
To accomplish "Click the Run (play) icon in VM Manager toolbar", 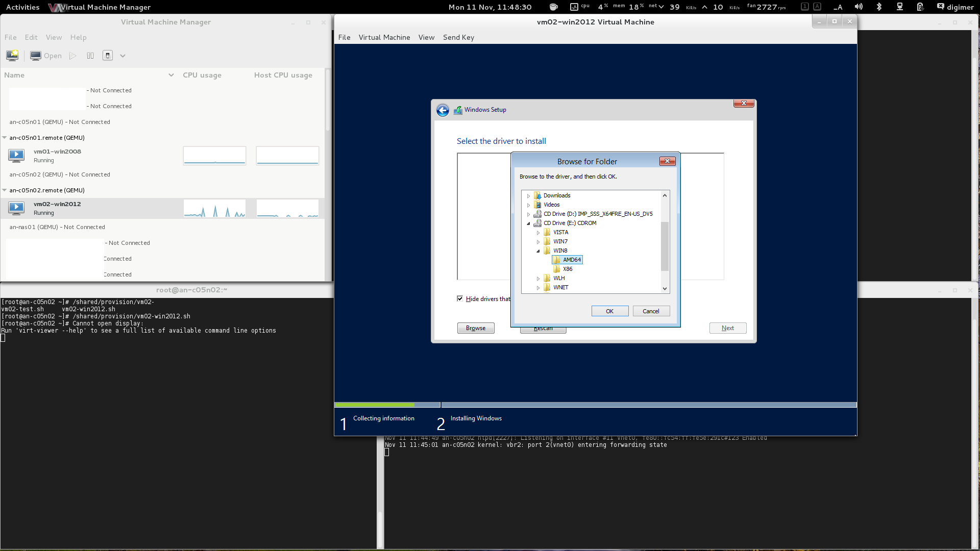I will pyautogui.click(x=73, y=56).
